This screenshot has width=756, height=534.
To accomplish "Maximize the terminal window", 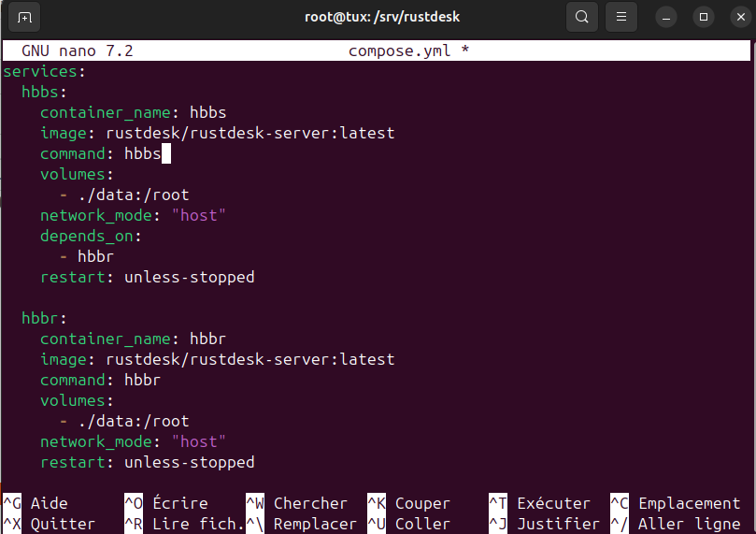I will (704, 17).
